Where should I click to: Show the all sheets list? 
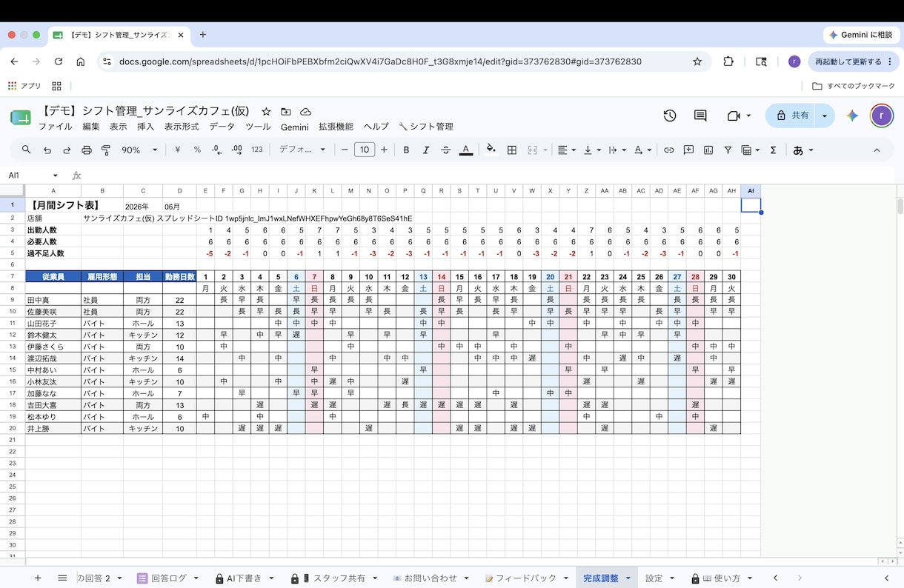62,578
